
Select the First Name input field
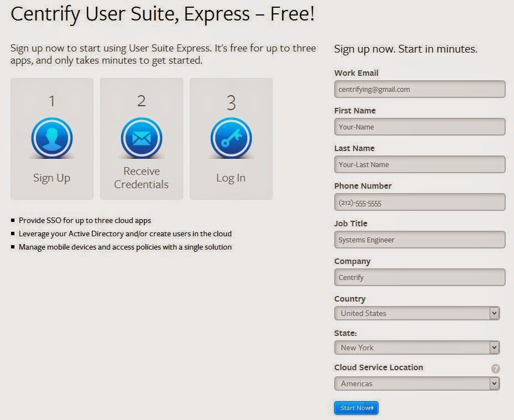pos(419,127)
